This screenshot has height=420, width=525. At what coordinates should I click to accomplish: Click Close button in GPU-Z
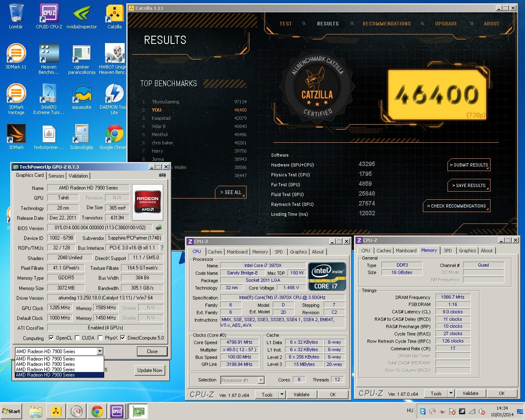(152, 351)
